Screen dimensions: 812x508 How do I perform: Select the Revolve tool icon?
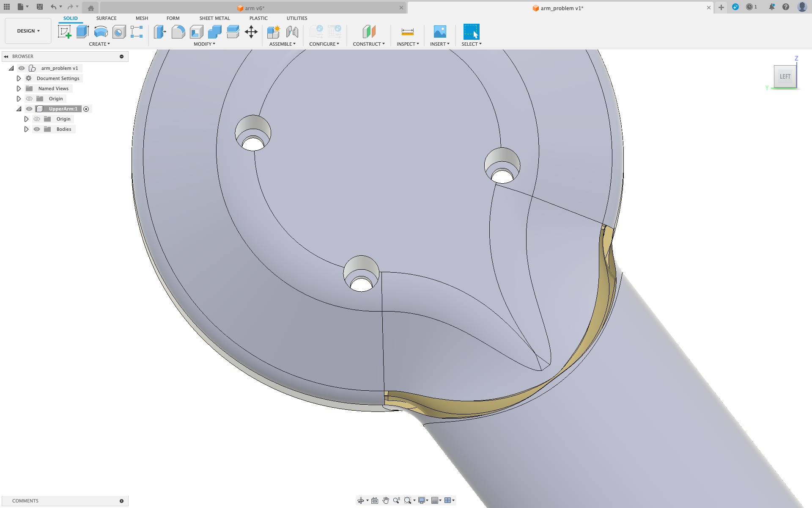(x=101, y=32)
